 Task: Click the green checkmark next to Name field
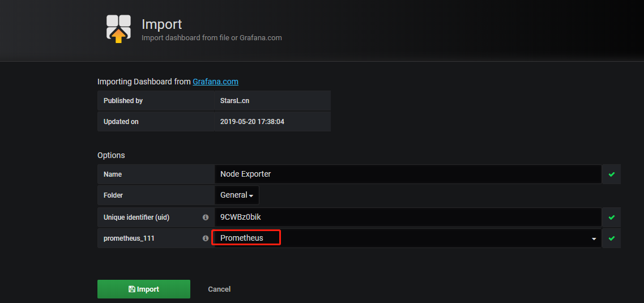tap(612, 174)
